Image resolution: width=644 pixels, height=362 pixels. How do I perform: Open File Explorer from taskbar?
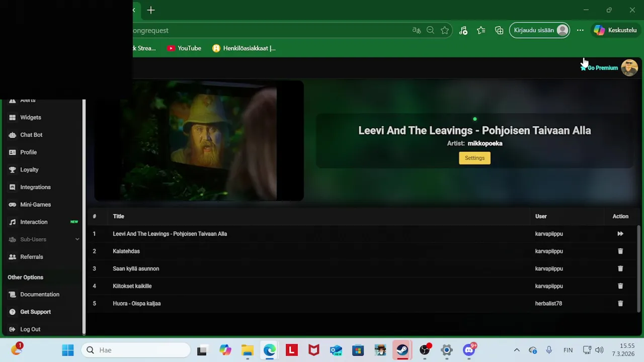247,350
